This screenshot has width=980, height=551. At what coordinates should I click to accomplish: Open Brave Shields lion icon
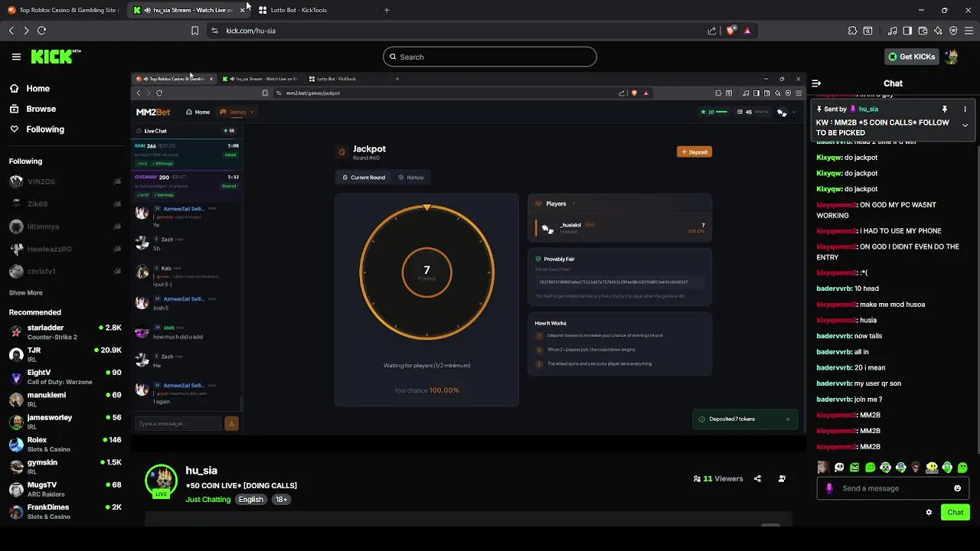(x=730, y=31)
